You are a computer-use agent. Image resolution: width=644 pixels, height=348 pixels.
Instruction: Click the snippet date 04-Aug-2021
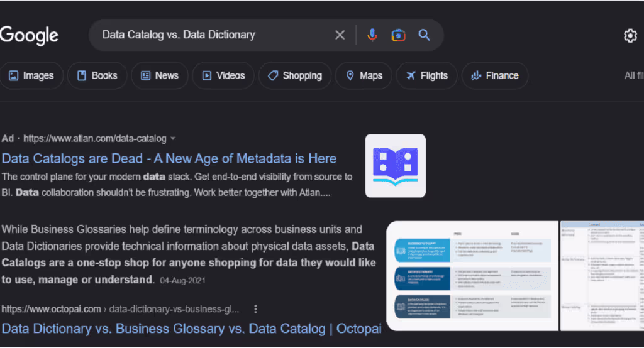tap(182, 281)
